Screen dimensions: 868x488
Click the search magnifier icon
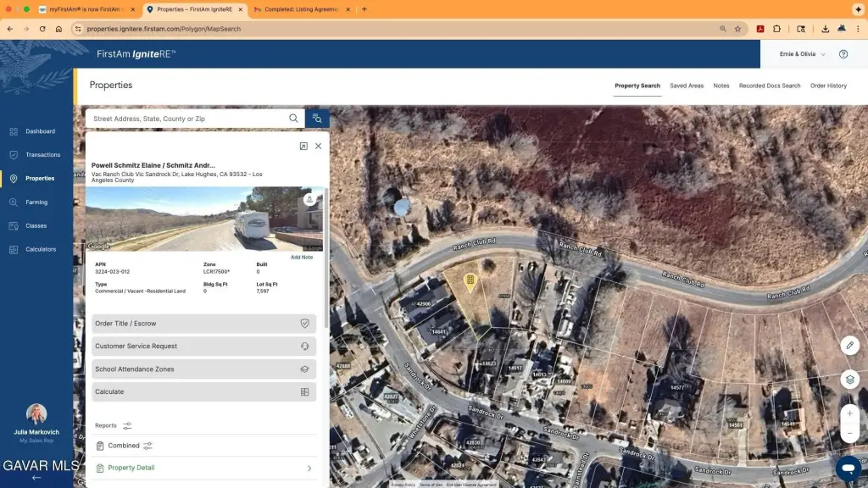(x=293, y=119)
